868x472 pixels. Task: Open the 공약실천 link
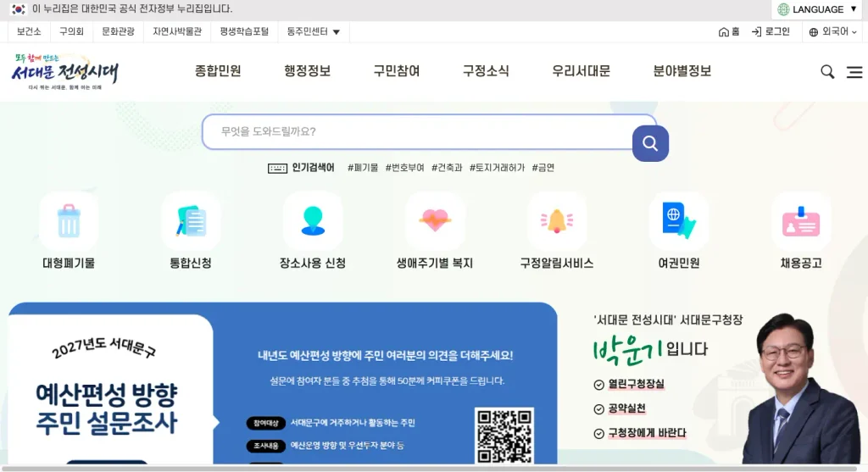[626, 409]
